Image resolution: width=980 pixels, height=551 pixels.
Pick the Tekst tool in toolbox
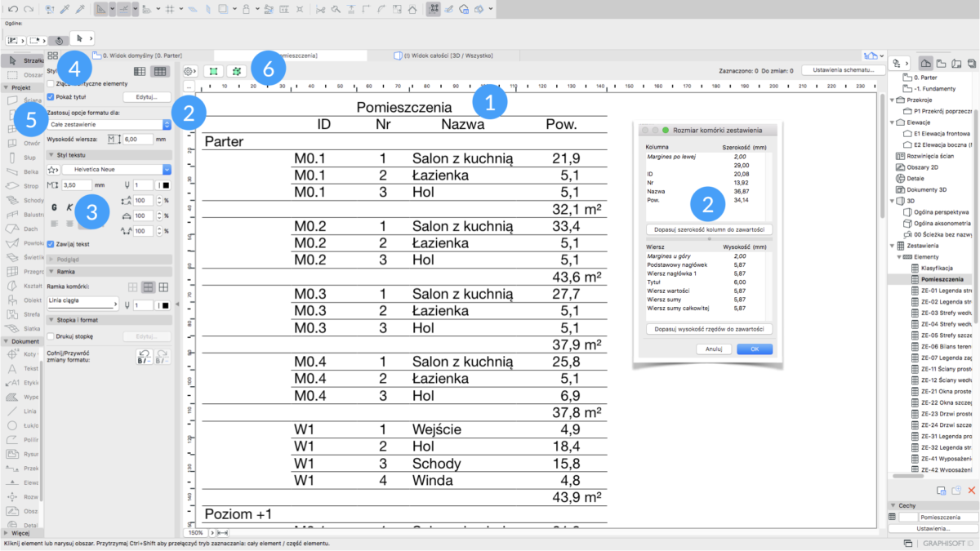tap(14, 368)
